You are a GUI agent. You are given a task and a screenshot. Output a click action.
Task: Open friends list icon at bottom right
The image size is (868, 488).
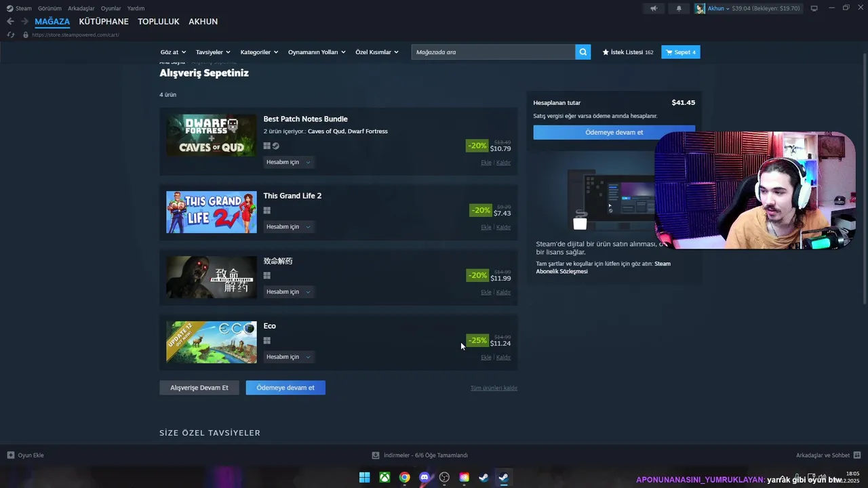tap(857, 455)
